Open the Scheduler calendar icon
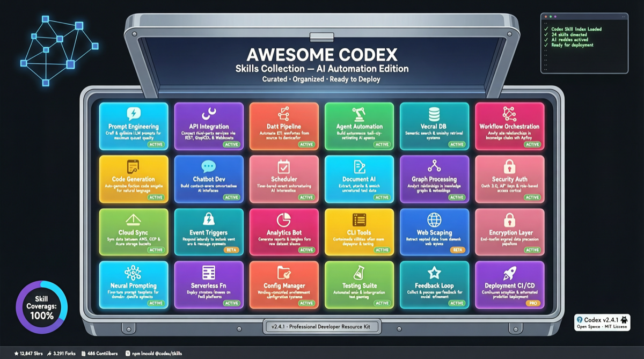The height and width of the screenshot is (359, 644). (284, 166)
